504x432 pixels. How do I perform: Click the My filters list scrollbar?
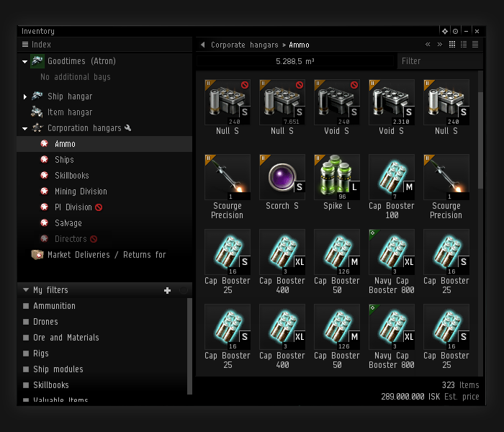pos(189,346)
